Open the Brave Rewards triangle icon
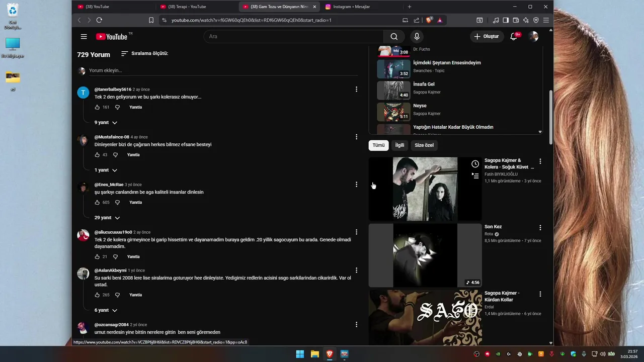 pos(440,20)
